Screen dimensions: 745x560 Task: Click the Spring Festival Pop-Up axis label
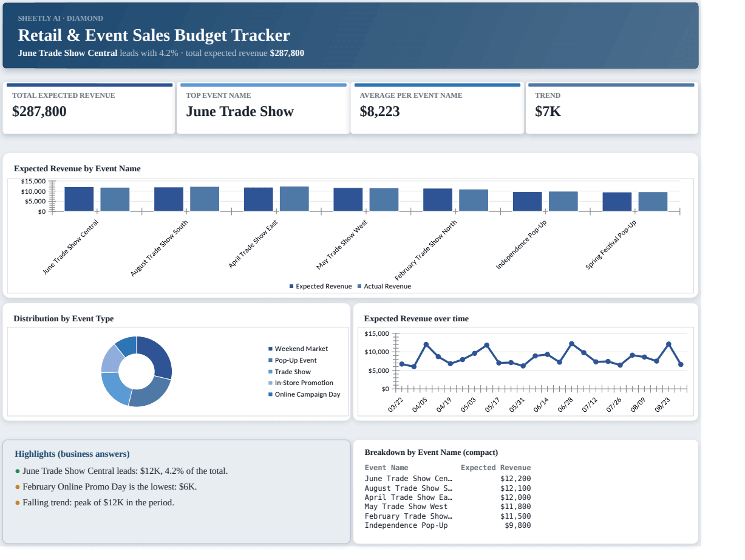611,245
